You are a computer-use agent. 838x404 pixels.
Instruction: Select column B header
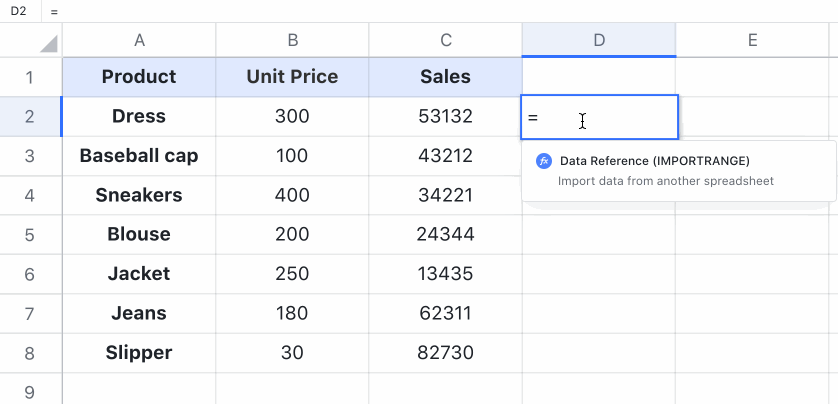(x=292, y=40)
